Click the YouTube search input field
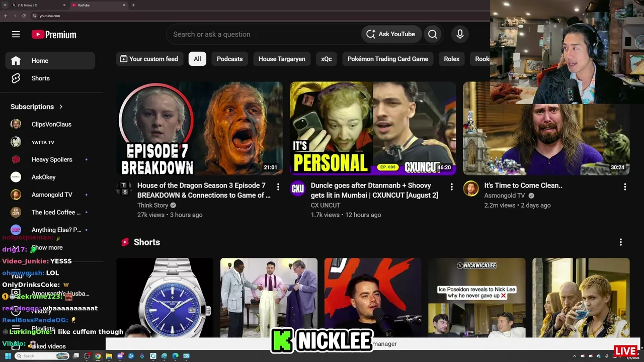 [x=264, y=34]
